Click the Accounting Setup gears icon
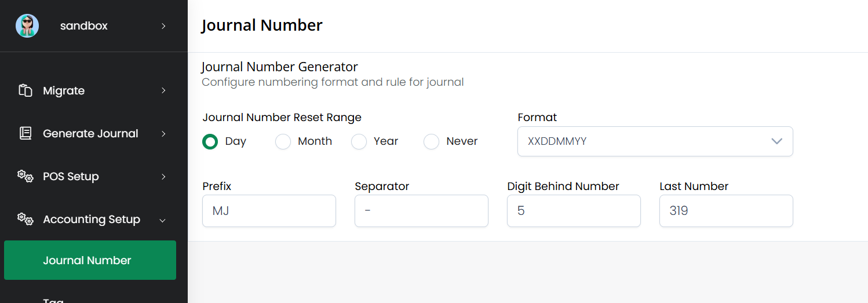This screenshot has width=868, height=303. (25, 219)
